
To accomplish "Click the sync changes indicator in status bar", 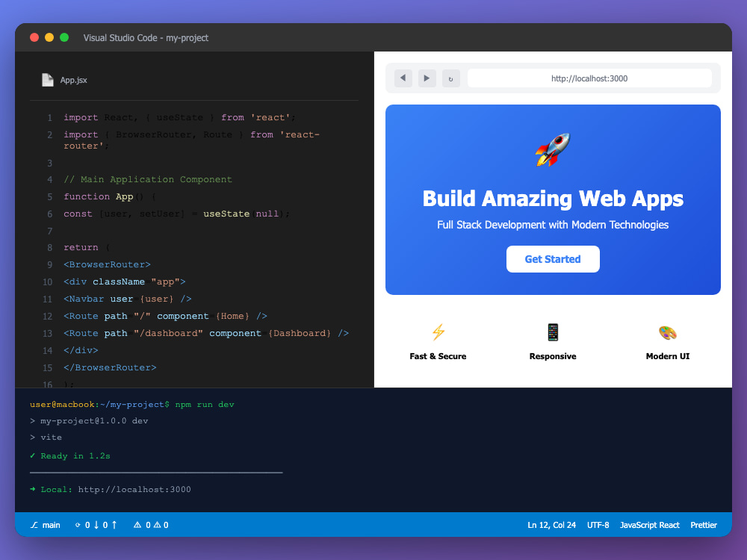I will [96, 525].
